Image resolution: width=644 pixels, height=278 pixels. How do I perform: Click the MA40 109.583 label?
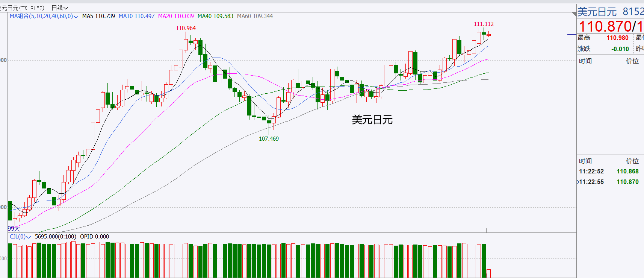(x=215, y=16)
